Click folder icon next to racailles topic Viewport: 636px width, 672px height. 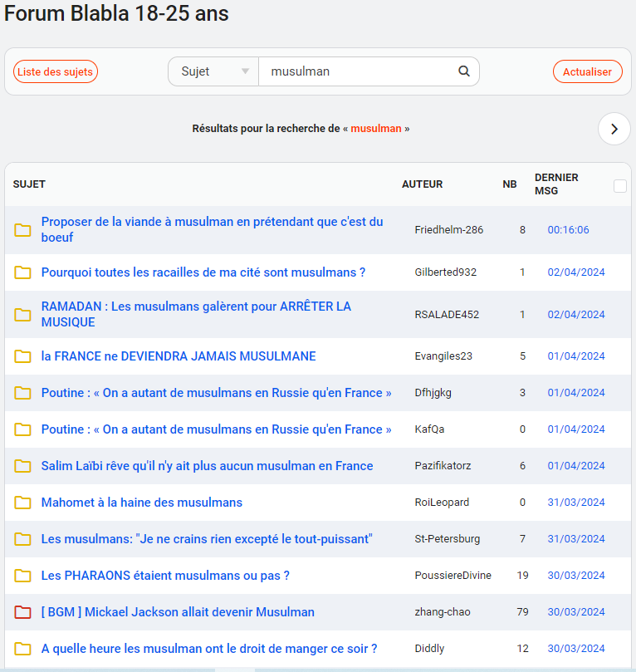(23, 272)
